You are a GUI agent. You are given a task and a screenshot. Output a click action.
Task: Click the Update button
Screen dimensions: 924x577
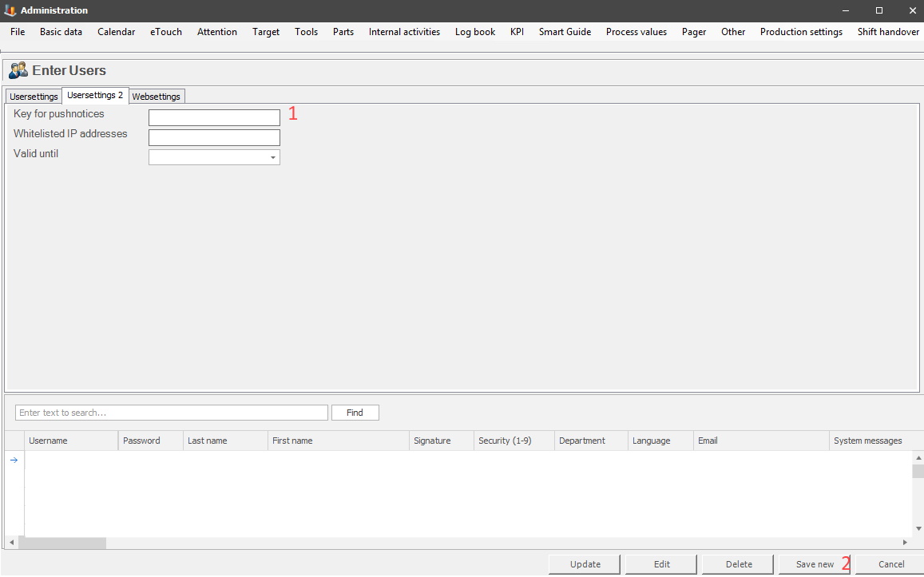(585, 564)
